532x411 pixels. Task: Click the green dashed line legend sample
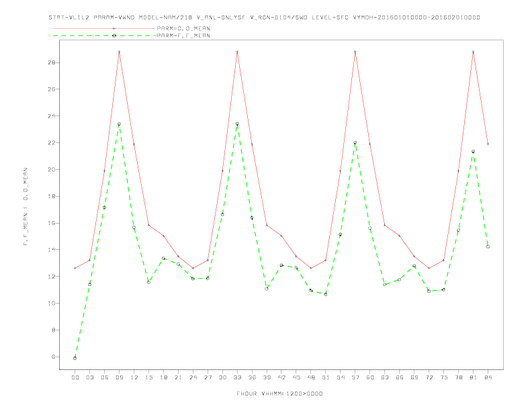tap(104, 36)
